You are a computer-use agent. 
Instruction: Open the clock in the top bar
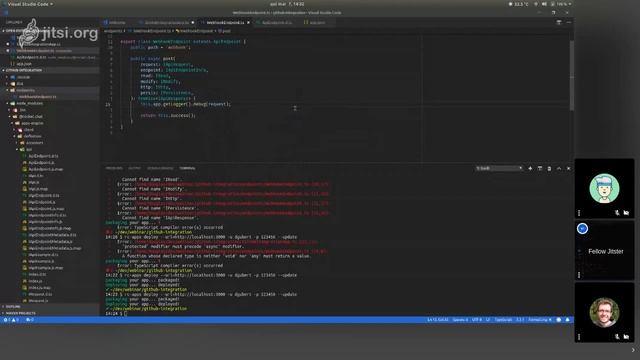pos(287,4)
